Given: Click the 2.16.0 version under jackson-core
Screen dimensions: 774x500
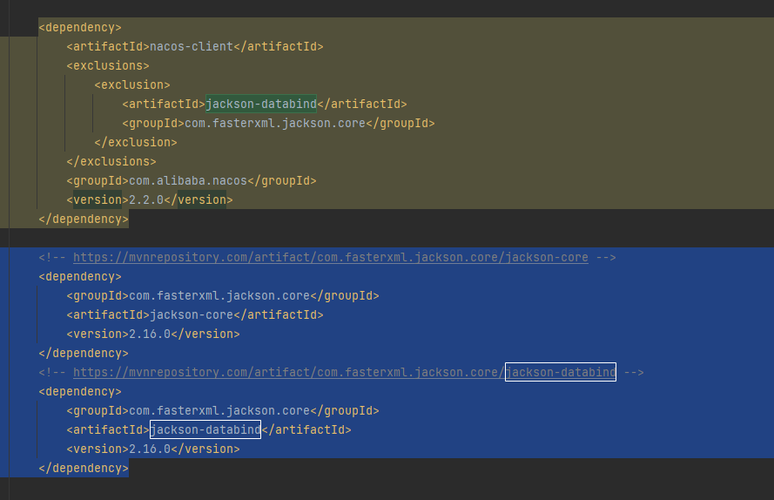Looking at the screenshot, I should click(x=150, y=334).
